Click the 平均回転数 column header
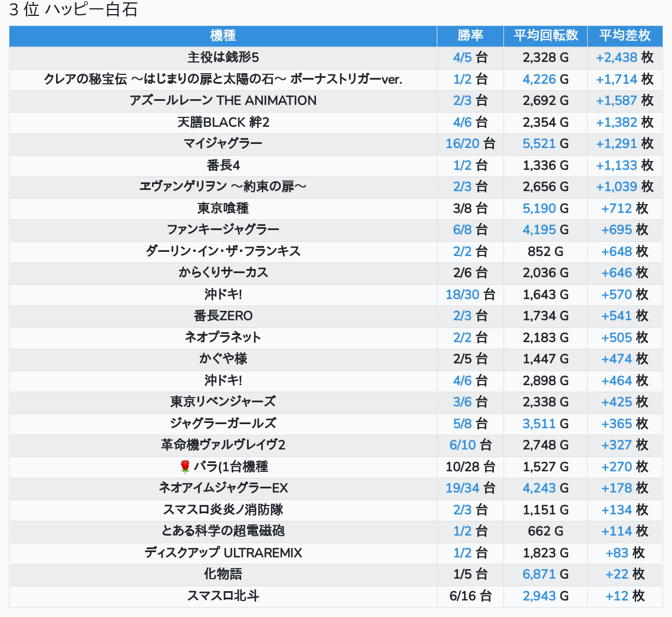 click(545, 35)
